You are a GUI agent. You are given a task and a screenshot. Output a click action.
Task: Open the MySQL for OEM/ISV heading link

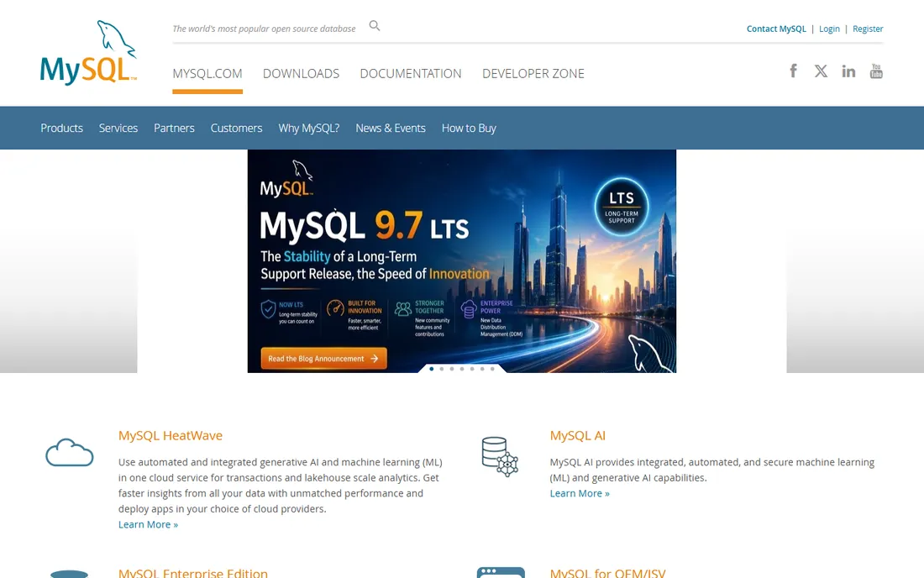607,572
